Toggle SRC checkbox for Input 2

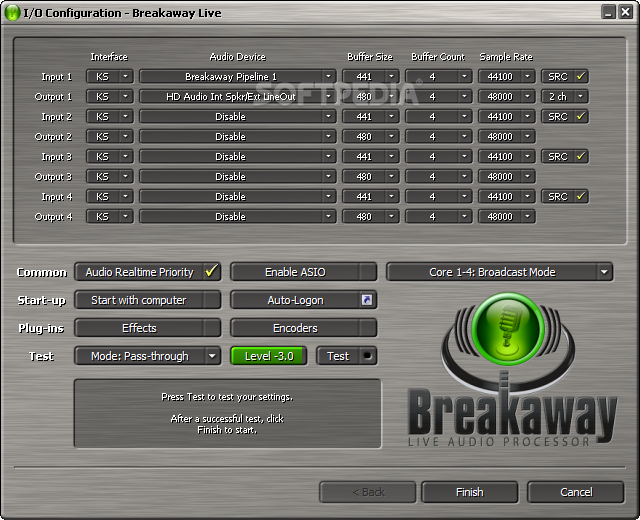tap(565, 116)
